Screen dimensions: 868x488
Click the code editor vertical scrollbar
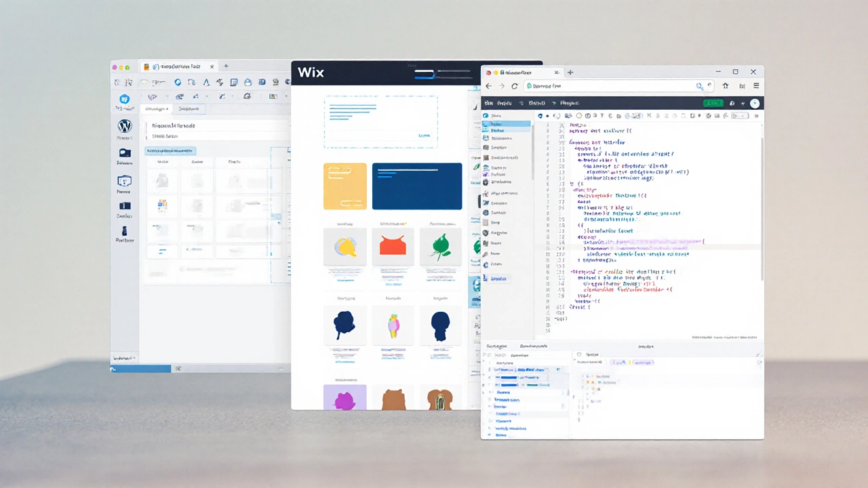tap(761, 203)
